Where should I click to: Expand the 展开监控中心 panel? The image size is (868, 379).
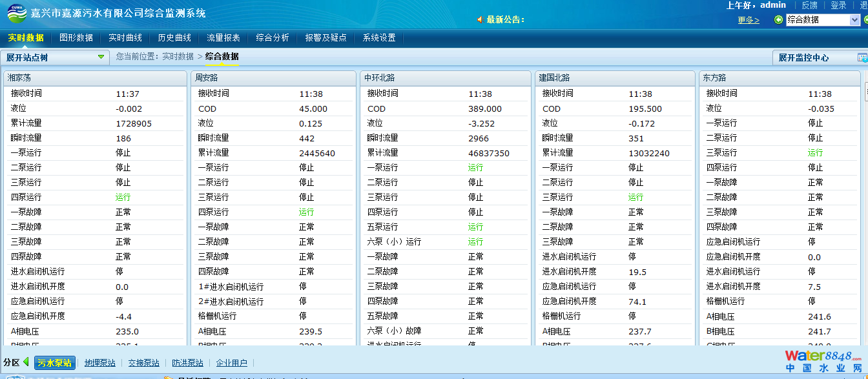coord(803,57)
